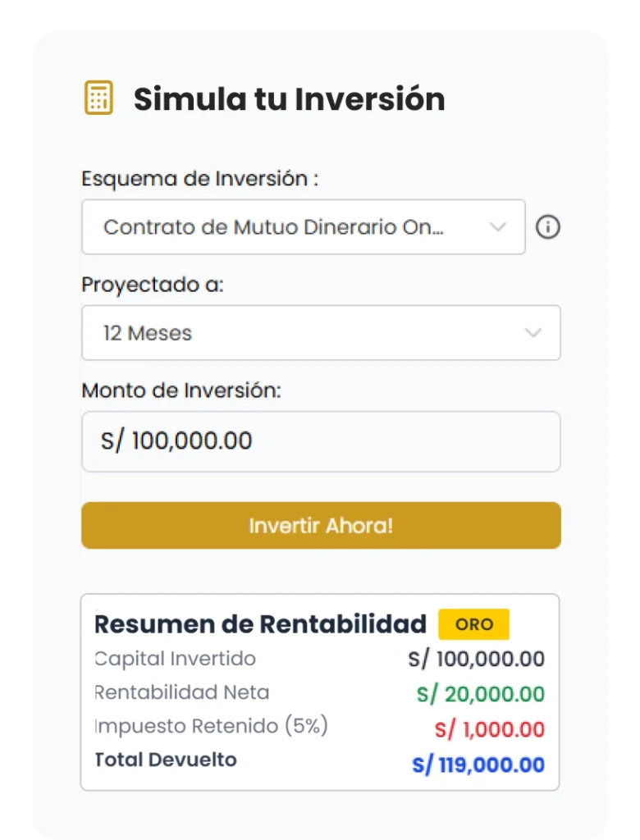
Task: Click the Impuesto Retenido (5%) label
Action: pyautogui.click(x=212, y=727)
